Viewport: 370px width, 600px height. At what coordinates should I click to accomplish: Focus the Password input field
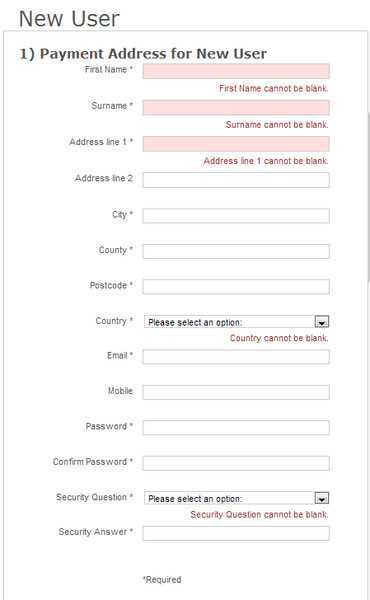click(x=236, y=427)
